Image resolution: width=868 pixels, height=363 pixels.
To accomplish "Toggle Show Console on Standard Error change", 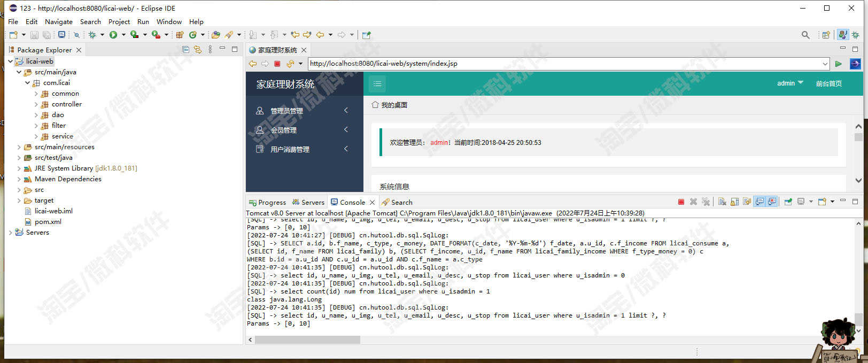I will tap(772, 202).
